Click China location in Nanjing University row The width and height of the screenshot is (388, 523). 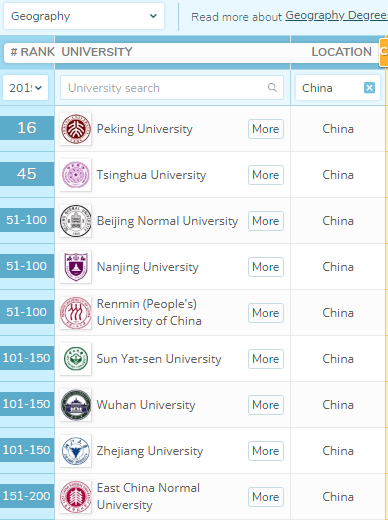coord(338,267)
